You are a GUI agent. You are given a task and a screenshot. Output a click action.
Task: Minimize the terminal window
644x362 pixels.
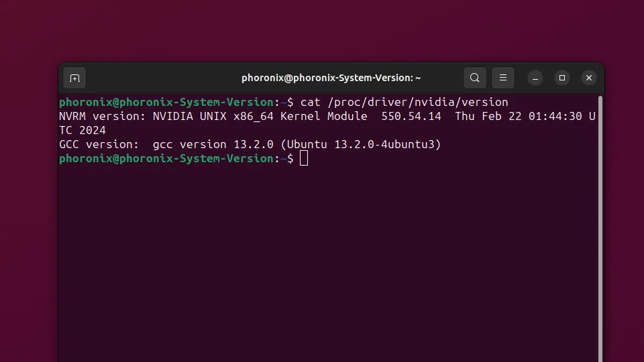point(535,78)
